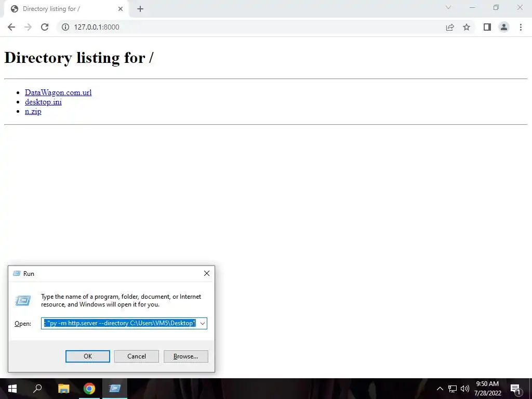The width and height of the screenshot is (532, 399).
Task: Open the DataWagon.com.url link
Action: point(58,92)
